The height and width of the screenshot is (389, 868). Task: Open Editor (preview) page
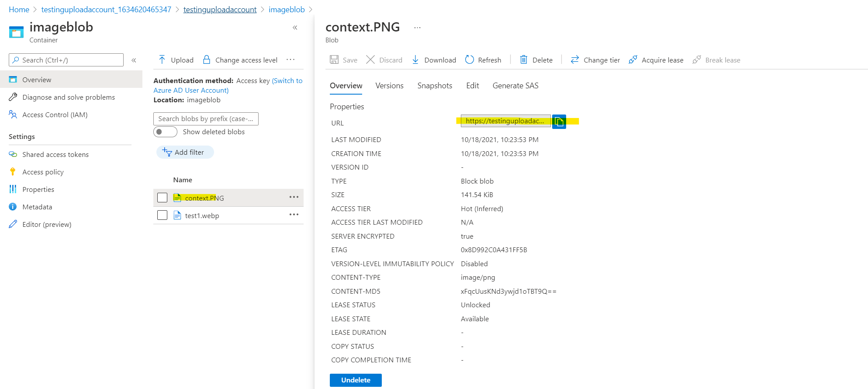47,224
